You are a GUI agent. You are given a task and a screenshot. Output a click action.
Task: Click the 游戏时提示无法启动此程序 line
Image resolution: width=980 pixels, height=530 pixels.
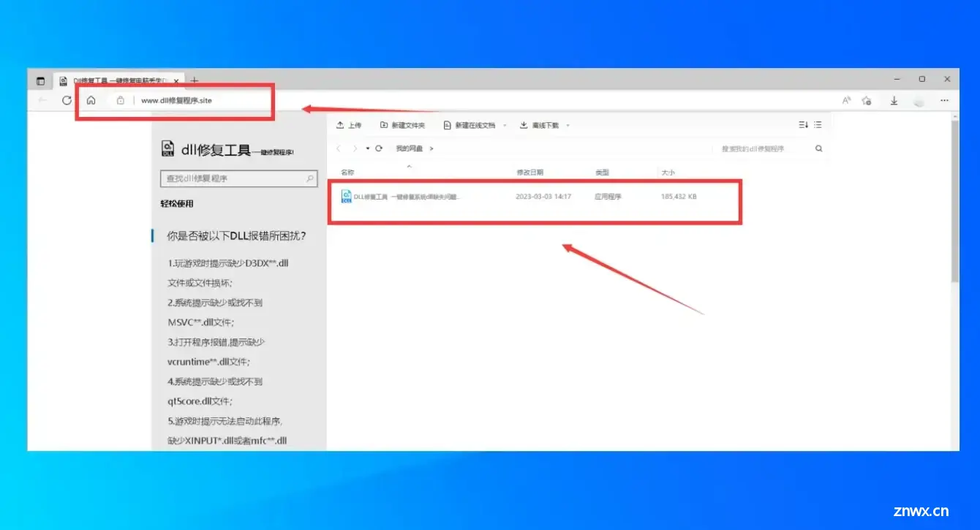[x=225, y=421]
